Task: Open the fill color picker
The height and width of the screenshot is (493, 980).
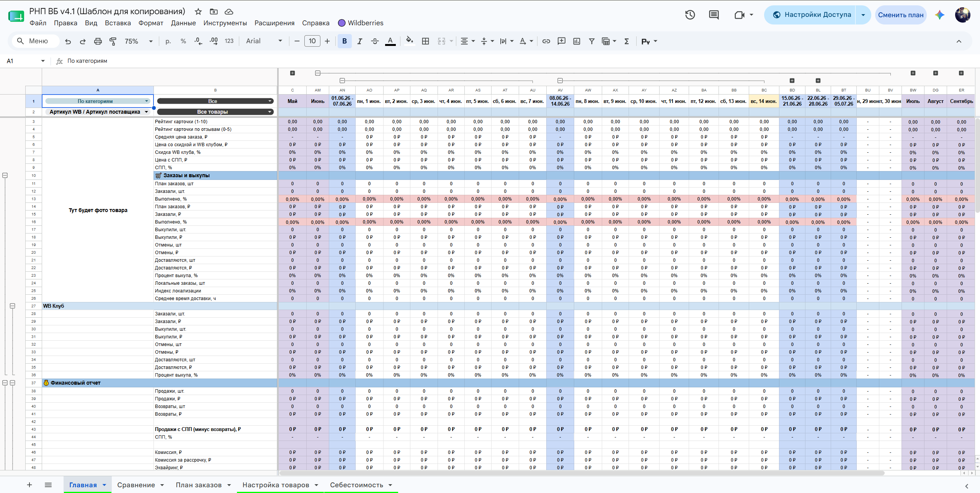Action: [x=410, y=41]
